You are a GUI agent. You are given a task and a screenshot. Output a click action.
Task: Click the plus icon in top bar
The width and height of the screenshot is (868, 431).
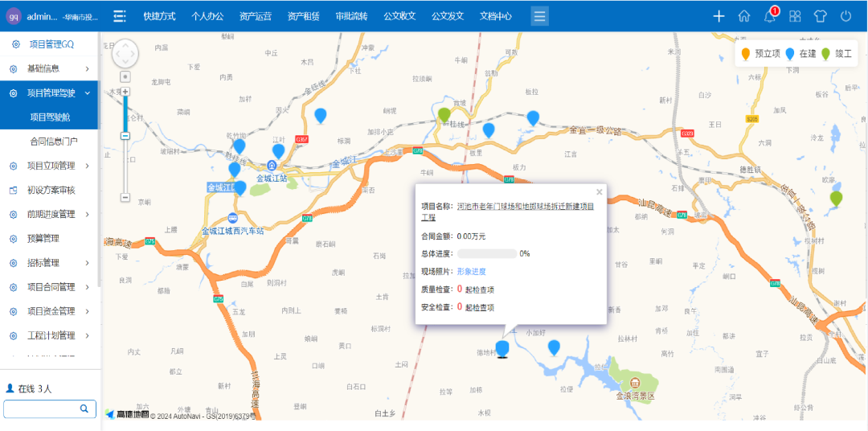pyautogui.click(x=719, y=16)
